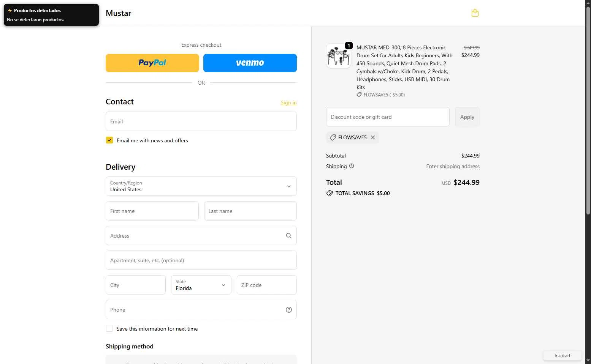Focus the First name field
This screenshot has height=364, width=591.
coord(152,211)
